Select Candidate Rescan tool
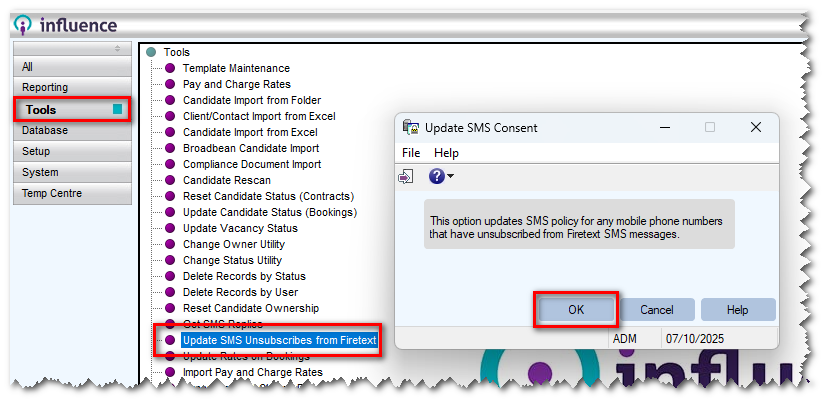The image size is (828, 405). click(x=227, y=180)
